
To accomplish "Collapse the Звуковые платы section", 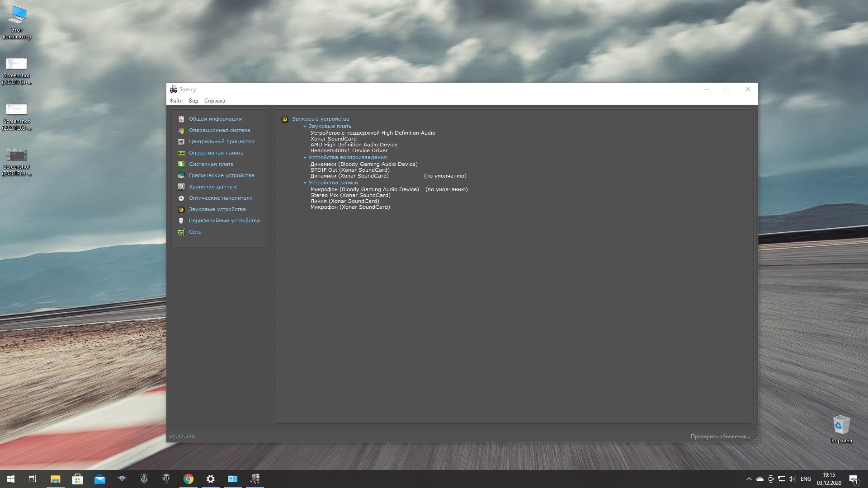I will tap(305, 127).
